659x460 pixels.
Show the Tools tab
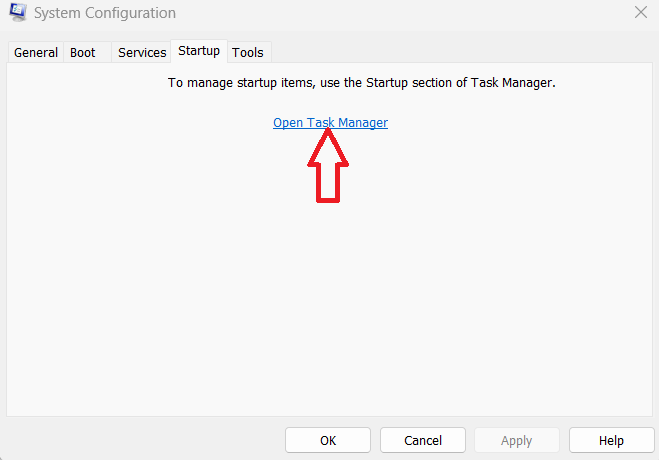click(x=248, y=52)
